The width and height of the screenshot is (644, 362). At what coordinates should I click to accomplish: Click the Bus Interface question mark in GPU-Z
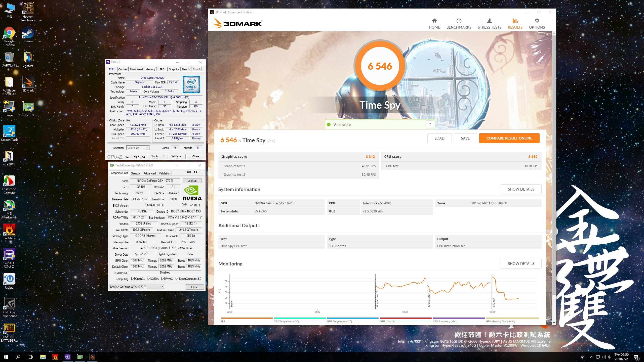point(201,217)
